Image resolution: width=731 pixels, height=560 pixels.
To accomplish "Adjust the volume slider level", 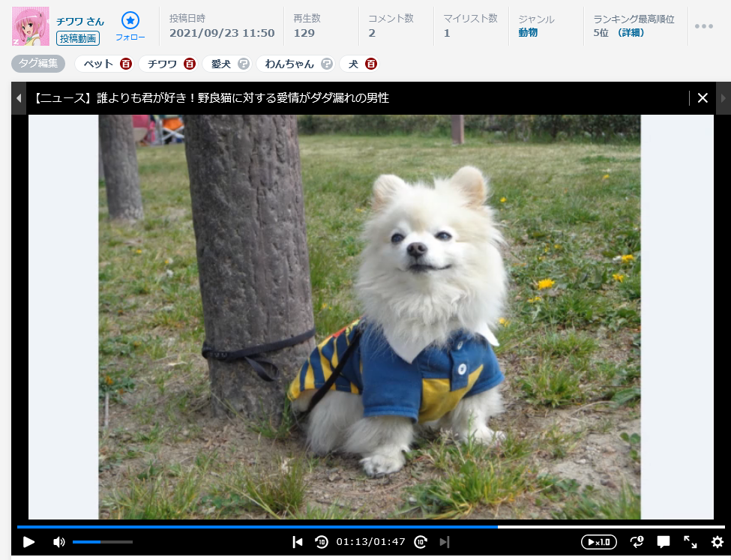I will [x=102, y=542].
